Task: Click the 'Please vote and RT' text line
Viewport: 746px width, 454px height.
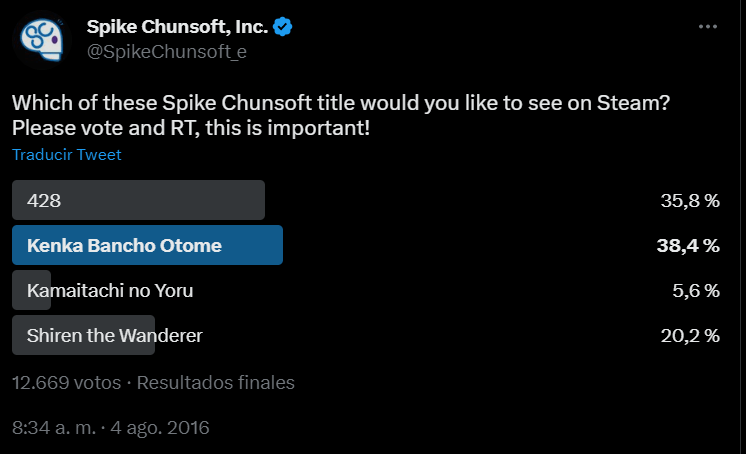Action: tap(191, 128)
